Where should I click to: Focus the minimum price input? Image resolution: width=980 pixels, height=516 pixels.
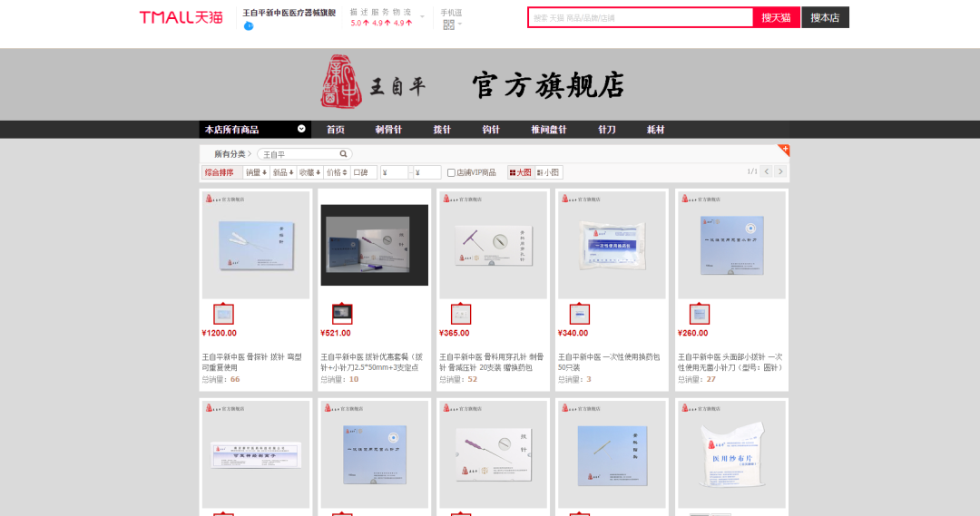[395, 172]
